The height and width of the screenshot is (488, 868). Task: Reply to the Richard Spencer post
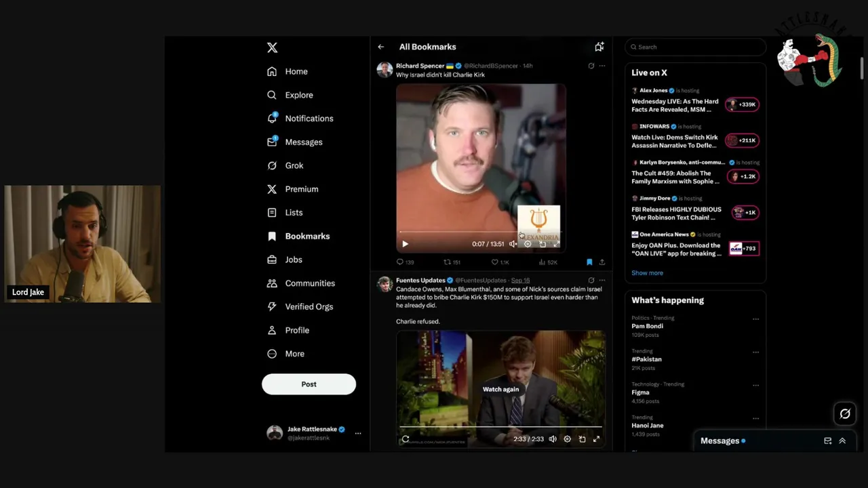coord(405,262)
